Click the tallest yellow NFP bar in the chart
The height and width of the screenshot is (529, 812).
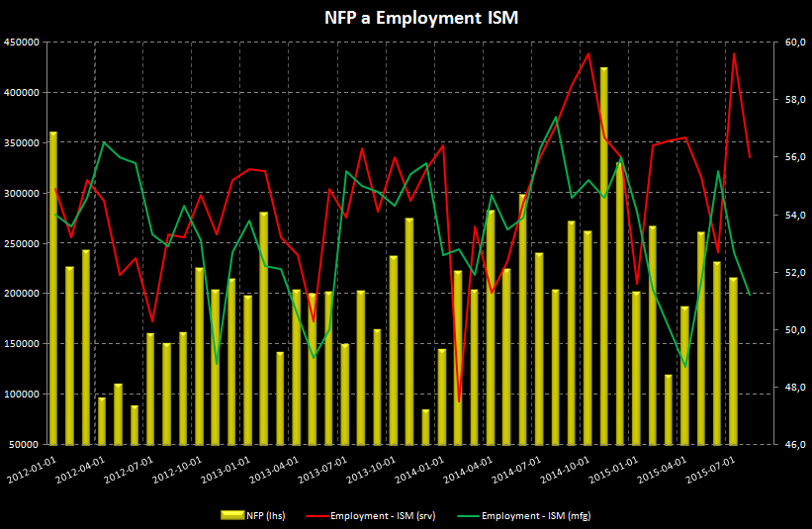click(604, 255)
